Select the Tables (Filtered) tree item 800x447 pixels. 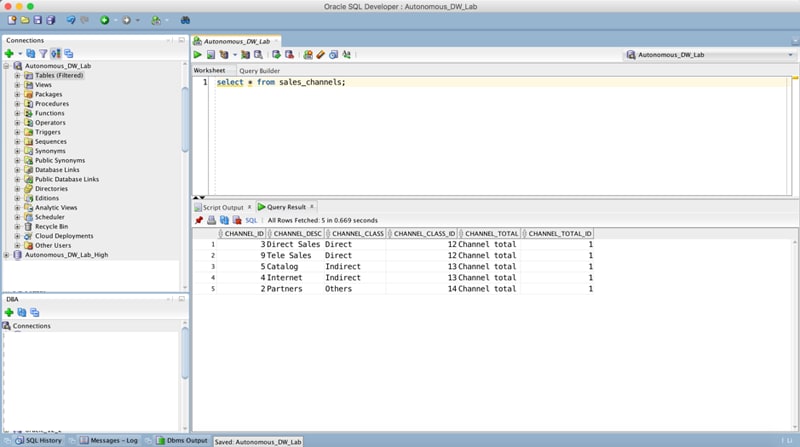59,75
